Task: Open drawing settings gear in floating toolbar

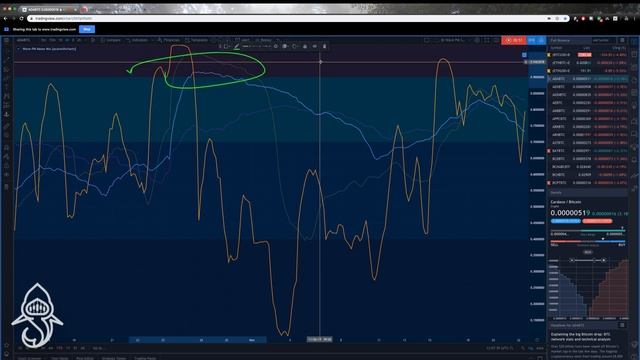Action: 276,47
